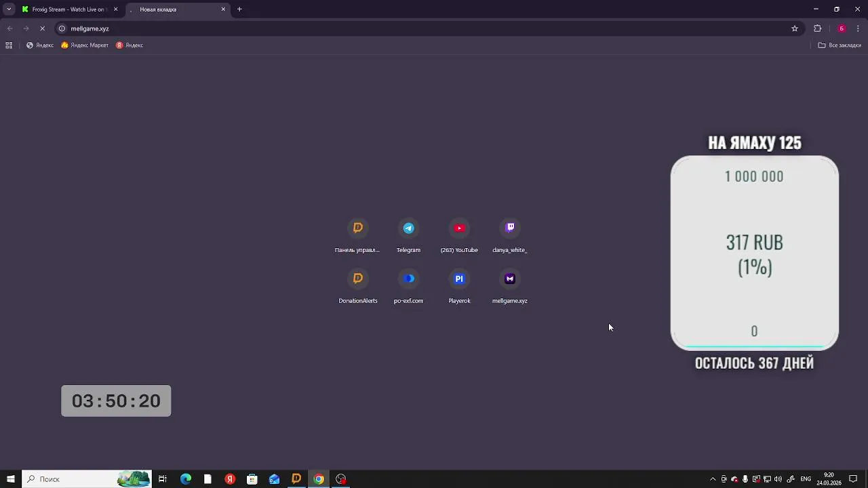The height and width of the screenshot is (488, 868).
Task: Open the volume control in system tray
Action: (778, 479)
